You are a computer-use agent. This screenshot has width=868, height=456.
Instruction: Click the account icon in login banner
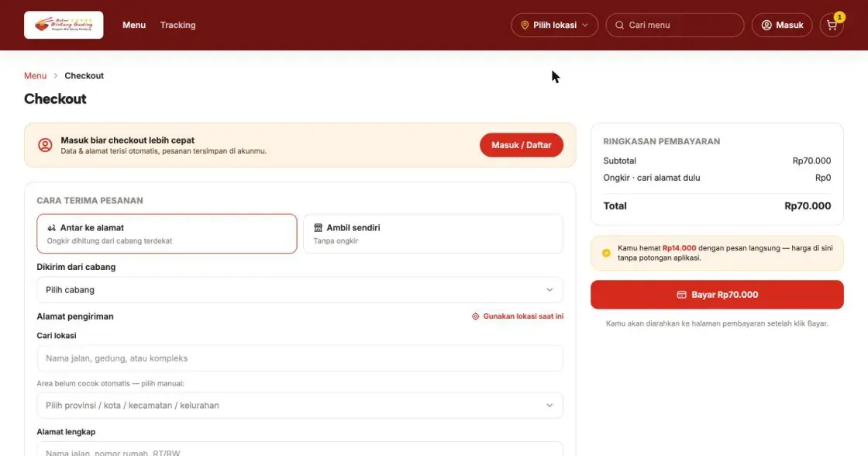[45, 145]
